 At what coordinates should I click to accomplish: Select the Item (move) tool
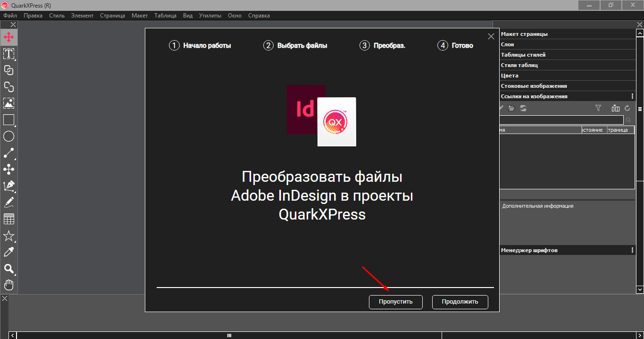tap(8, 37)
